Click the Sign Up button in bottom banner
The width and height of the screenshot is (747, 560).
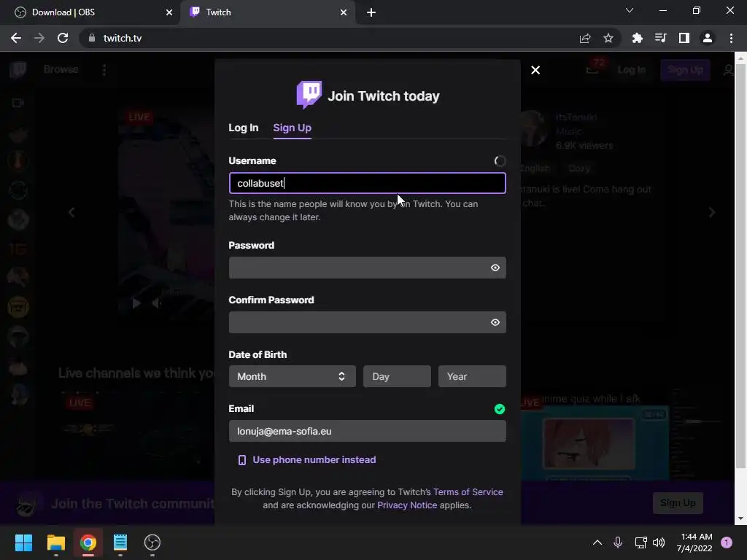pos(678,503)
